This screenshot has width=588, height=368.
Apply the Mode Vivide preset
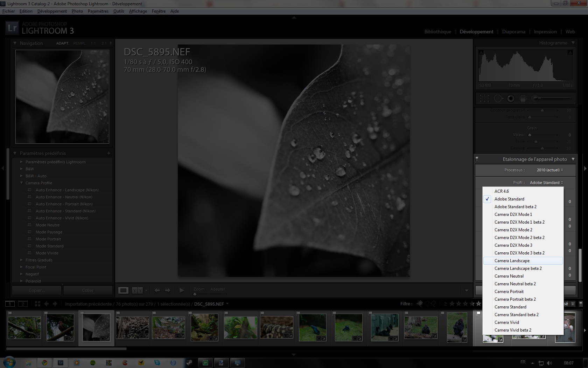47,253
